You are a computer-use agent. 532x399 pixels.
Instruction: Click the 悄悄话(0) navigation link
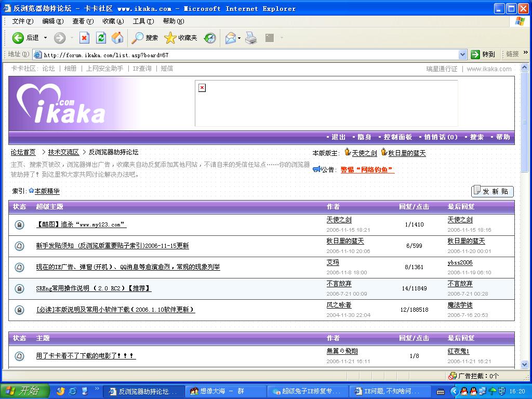[441, 137]
